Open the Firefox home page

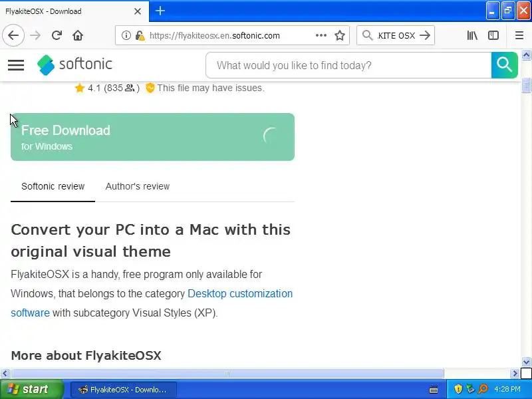point(78,35)
